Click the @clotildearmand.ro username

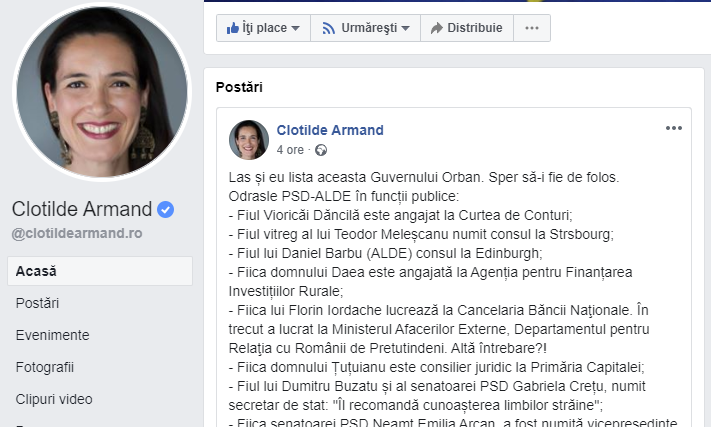click(77, 233)
